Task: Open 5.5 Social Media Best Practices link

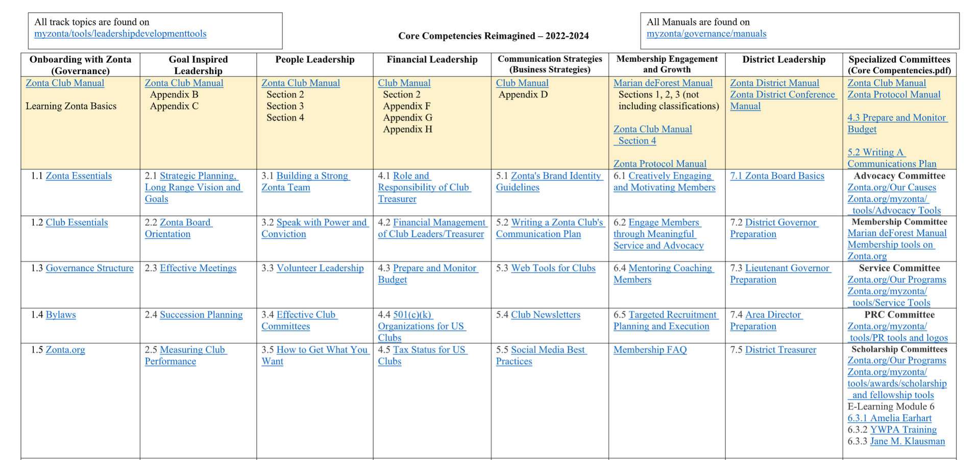Action: tap(542, 356)
